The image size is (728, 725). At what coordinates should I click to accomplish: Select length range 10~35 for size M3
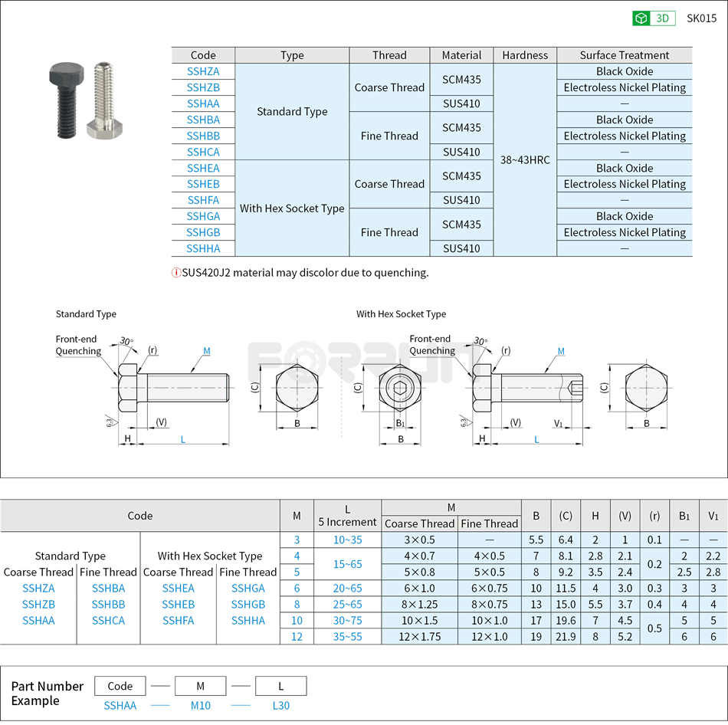(347, 540)
